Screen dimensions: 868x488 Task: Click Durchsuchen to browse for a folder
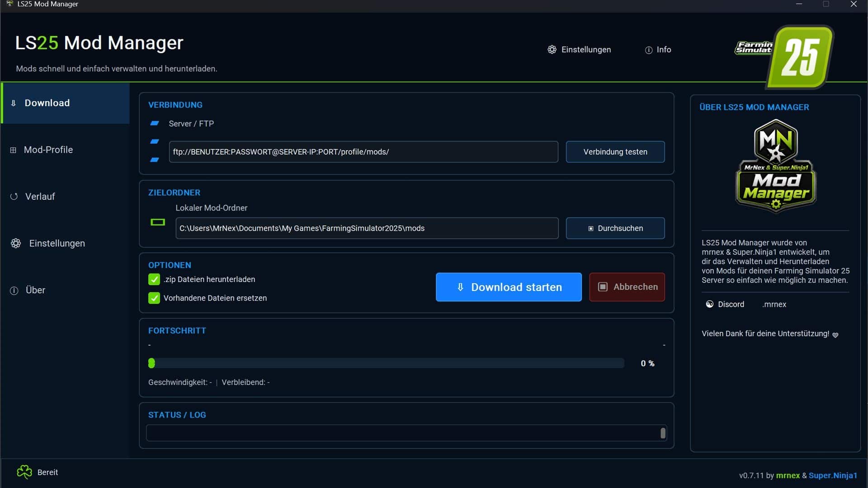click(615, 228)
